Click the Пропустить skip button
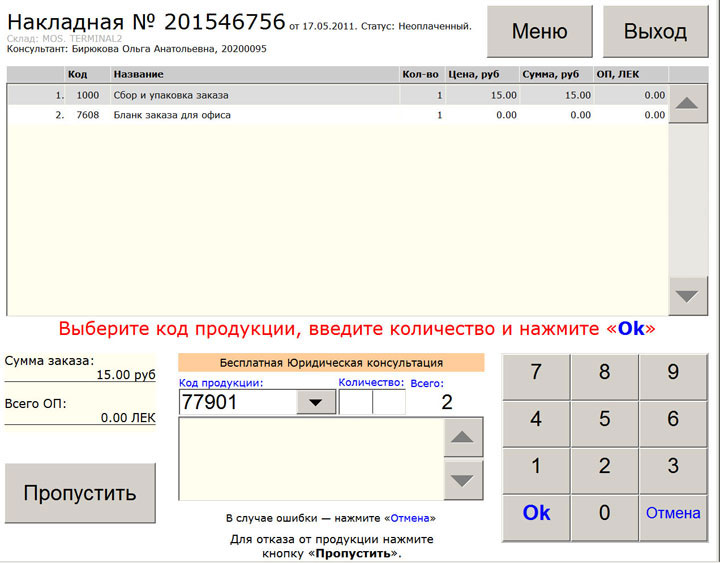This screenshot has width=720, height=563. 80,493
